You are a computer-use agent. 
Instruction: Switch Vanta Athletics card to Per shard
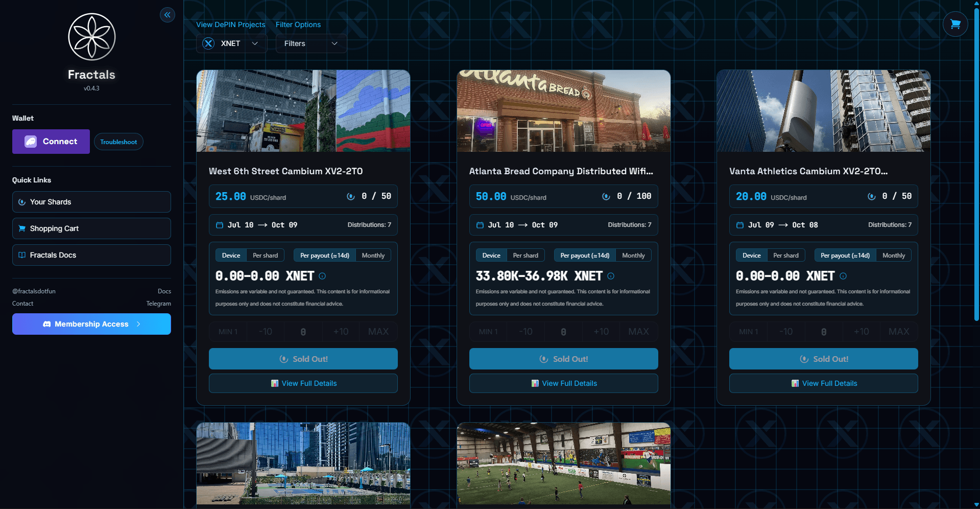point(786,255)
